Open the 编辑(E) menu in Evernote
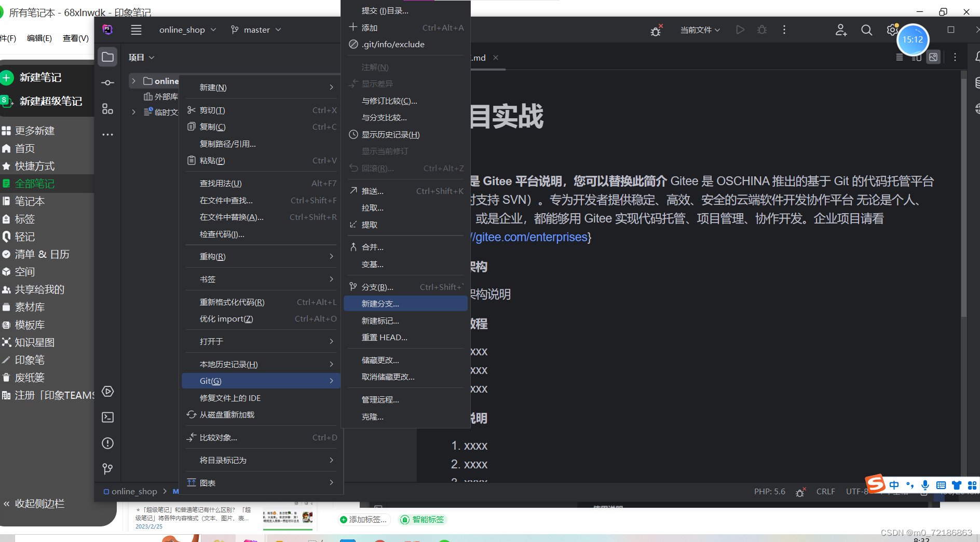This screenshot has height=542, width=980. point(39,38)
